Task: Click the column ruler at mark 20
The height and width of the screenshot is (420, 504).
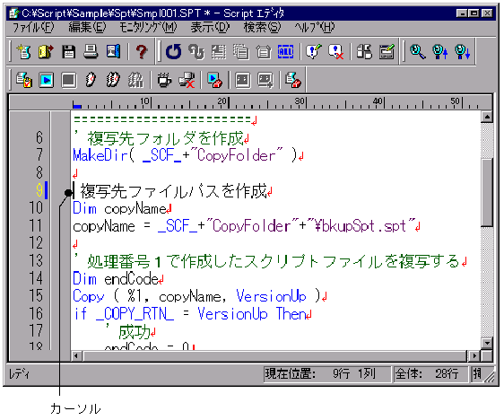Action: point(223,102)
